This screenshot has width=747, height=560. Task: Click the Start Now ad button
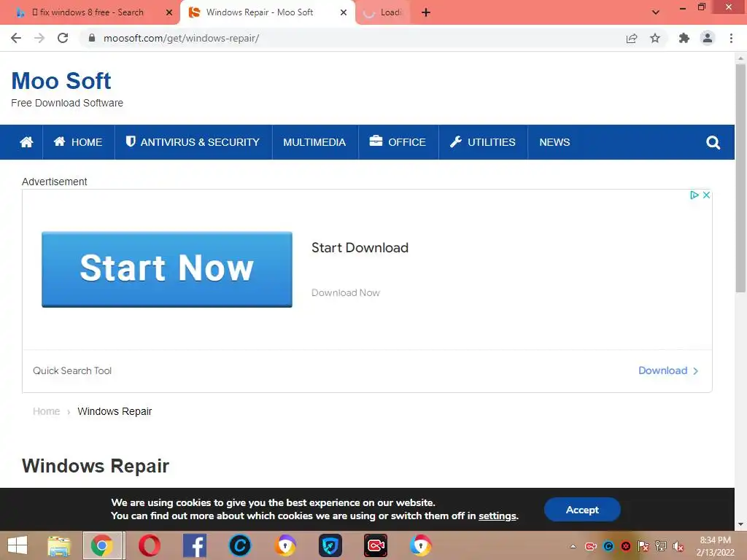(x=167, y=269)
